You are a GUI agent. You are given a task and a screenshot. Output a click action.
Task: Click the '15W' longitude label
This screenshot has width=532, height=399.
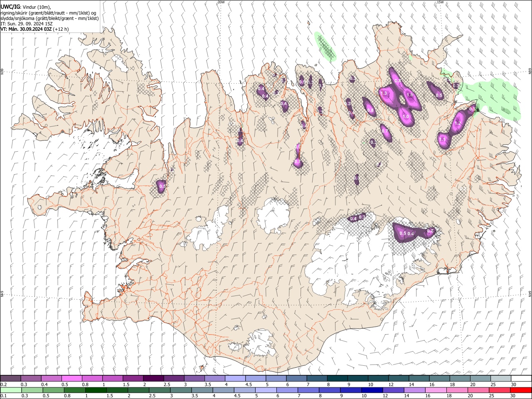point(440,2)
